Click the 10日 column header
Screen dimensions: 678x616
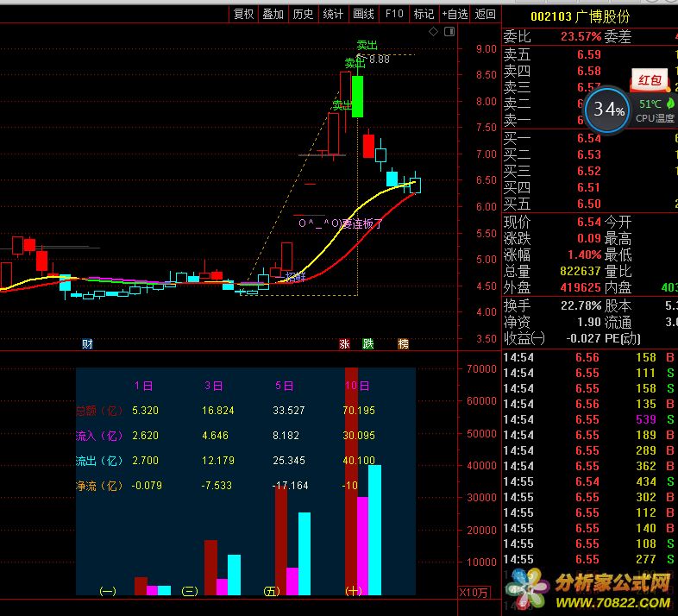click(x=357, y=386)
